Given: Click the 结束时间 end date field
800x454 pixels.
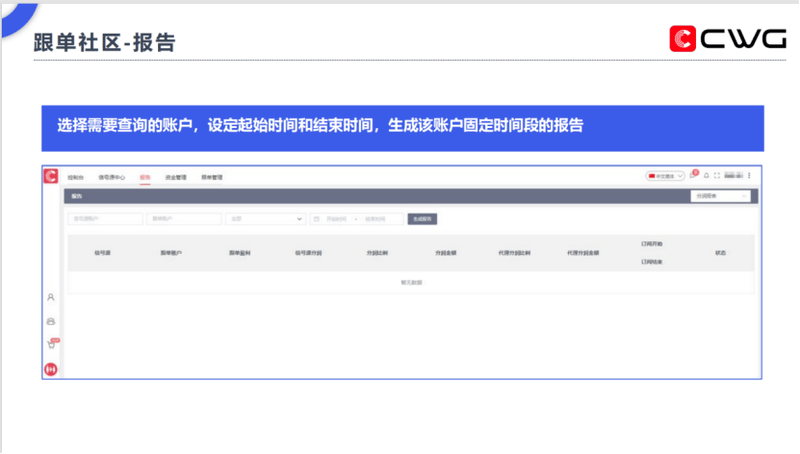Looking at the screenshot, I should tap(375, 219).
